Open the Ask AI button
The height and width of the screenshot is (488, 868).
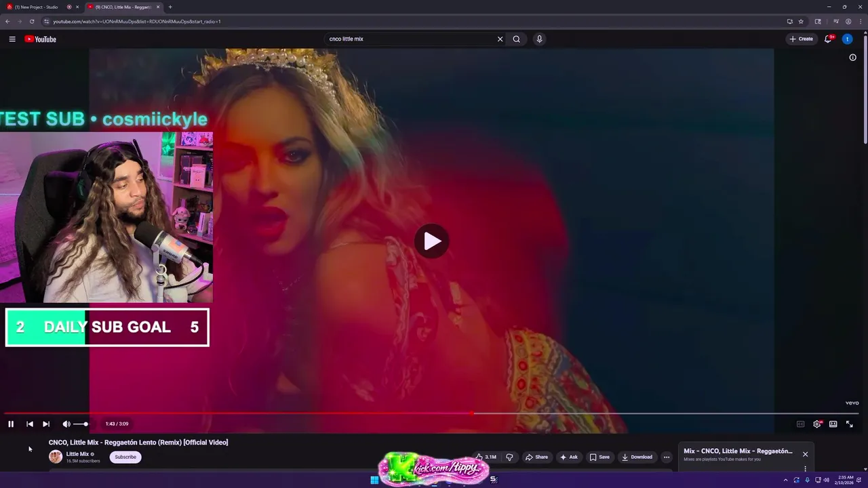tap(568, 457)
